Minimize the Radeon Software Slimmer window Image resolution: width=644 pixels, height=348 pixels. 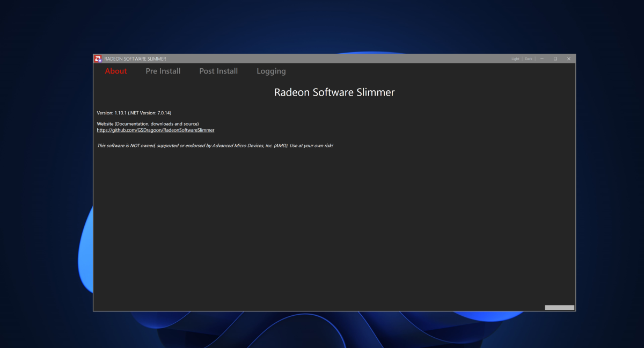542,59
